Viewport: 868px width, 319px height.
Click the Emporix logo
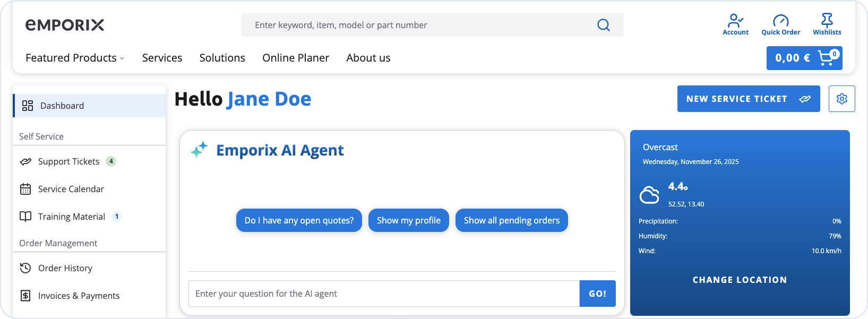[x=65, y=25]
